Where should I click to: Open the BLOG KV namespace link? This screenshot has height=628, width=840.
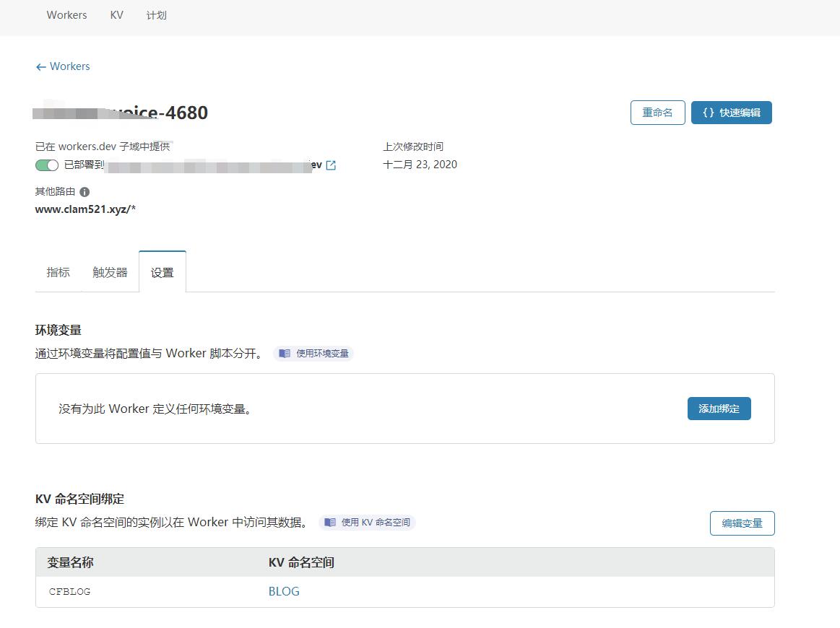(284, 591)
